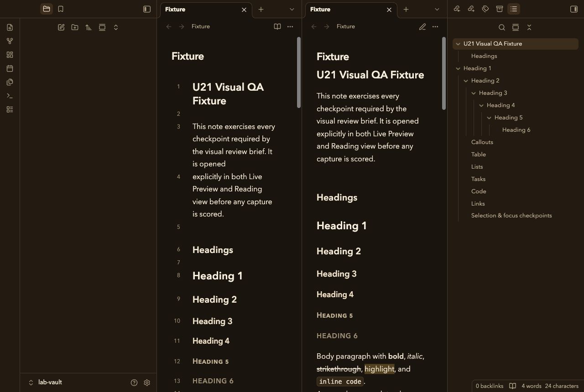This screenshot has width=584, height=392.
Task: Jump to Links in outline
Action: [x=478, y=204]
